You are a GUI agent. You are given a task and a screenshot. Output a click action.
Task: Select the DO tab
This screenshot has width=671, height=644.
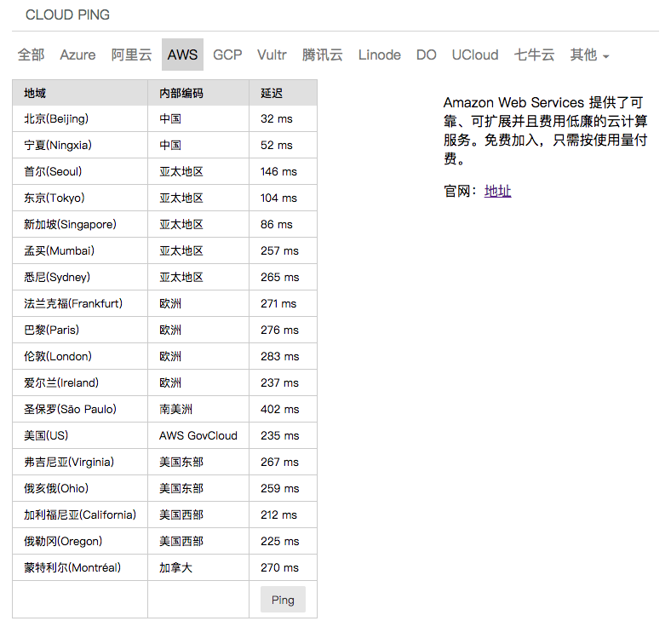pyautogui.click(x=427, y=55)
